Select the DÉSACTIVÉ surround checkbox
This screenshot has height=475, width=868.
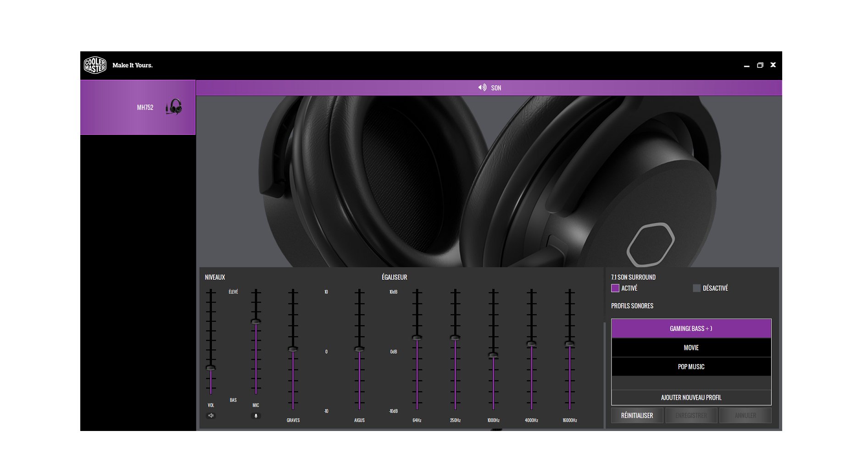(x=696, y=288)
